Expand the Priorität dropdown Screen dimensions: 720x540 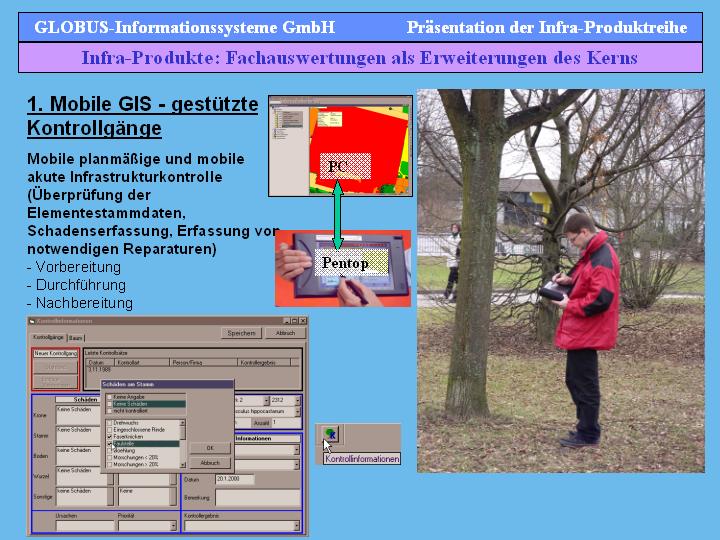[x=171, y=525]
